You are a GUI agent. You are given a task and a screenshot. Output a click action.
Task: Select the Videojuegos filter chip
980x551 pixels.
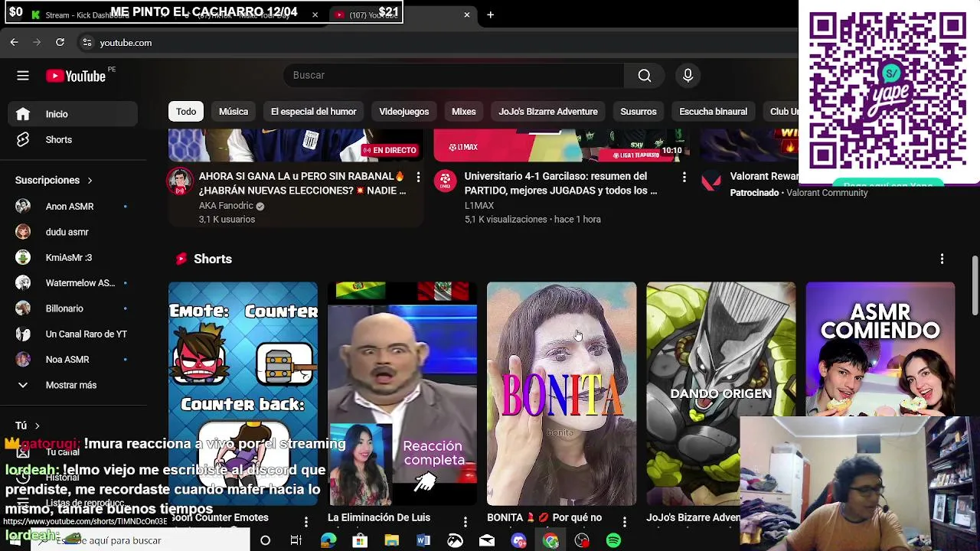click(x=404, y=112)
